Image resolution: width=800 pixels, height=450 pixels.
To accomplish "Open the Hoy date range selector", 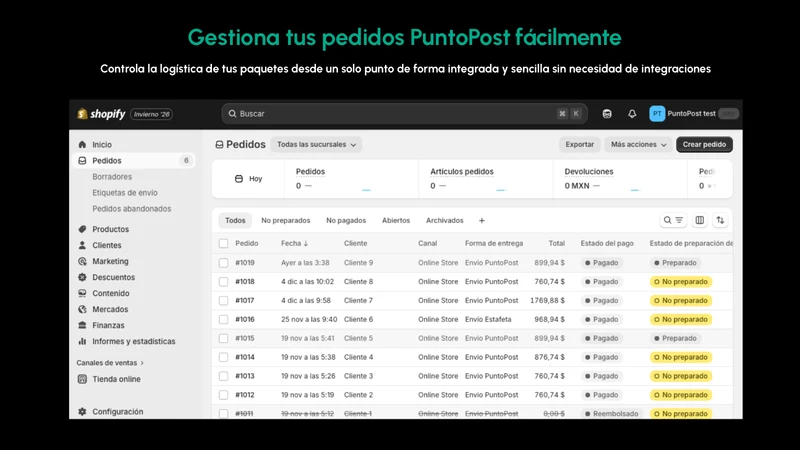I will (248, 179).
